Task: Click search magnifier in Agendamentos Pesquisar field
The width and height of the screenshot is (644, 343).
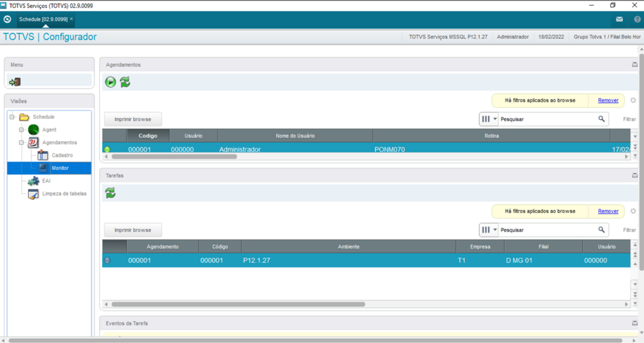Action: 601,119
